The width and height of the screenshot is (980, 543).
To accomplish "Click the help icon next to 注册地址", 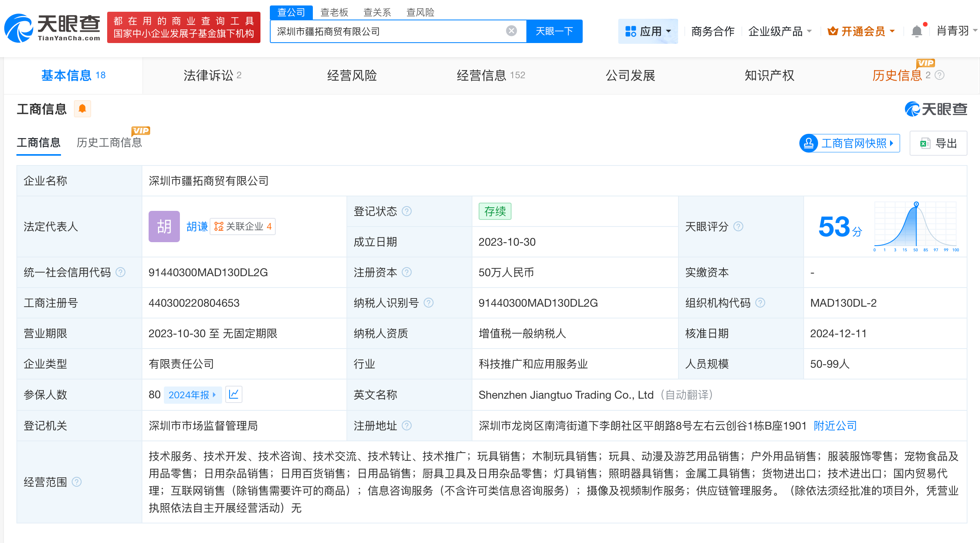I will pyautogui.click(x=407, y=425).
